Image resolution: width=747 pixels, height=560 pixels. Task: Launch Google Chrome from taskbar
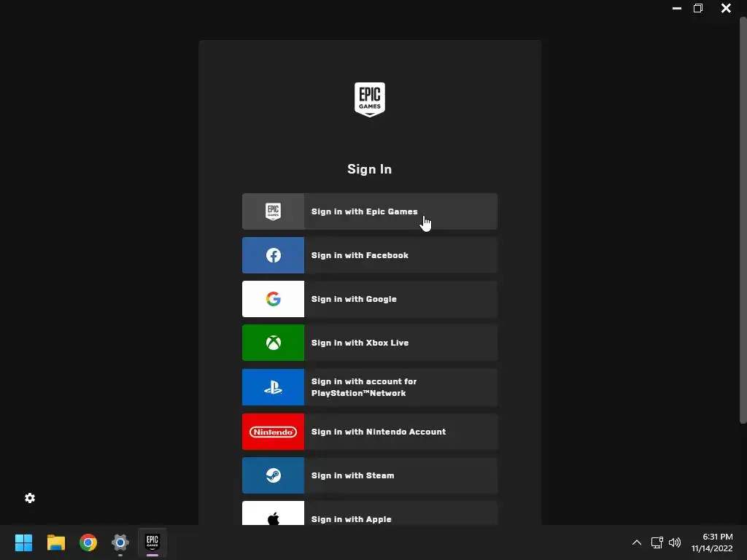(x=88, y=542)
